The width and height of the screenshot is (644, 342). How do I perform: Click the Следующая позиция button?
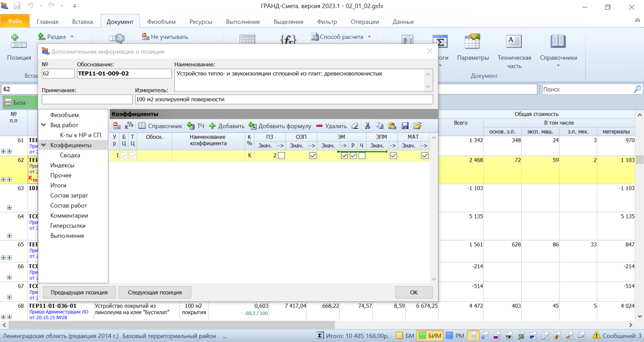(155, 292)
